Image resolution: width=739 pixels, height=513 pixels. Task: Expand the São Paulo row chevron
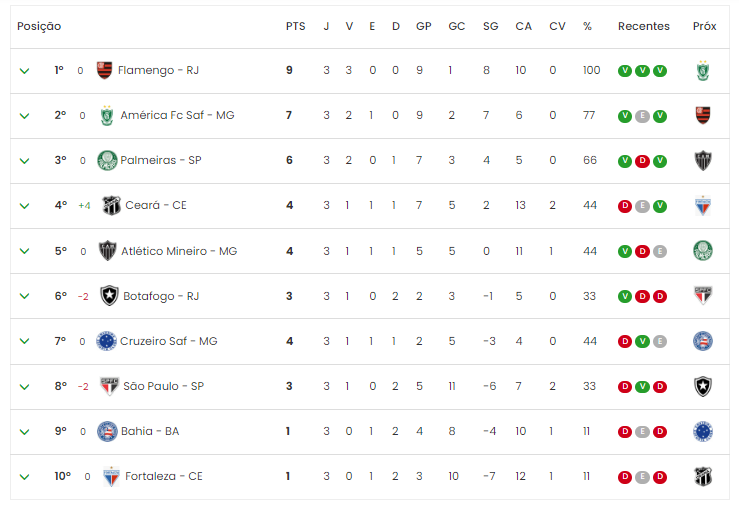pyautogui.click(x=24, y=387)
